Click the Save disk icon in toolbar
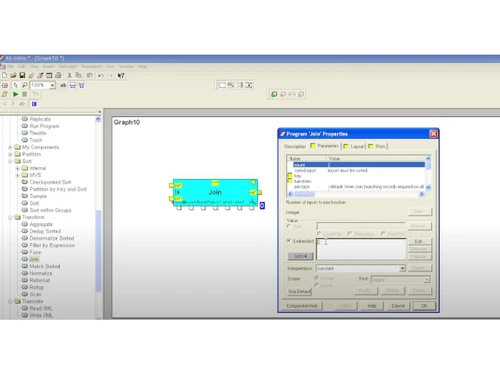 coord(22,76)
